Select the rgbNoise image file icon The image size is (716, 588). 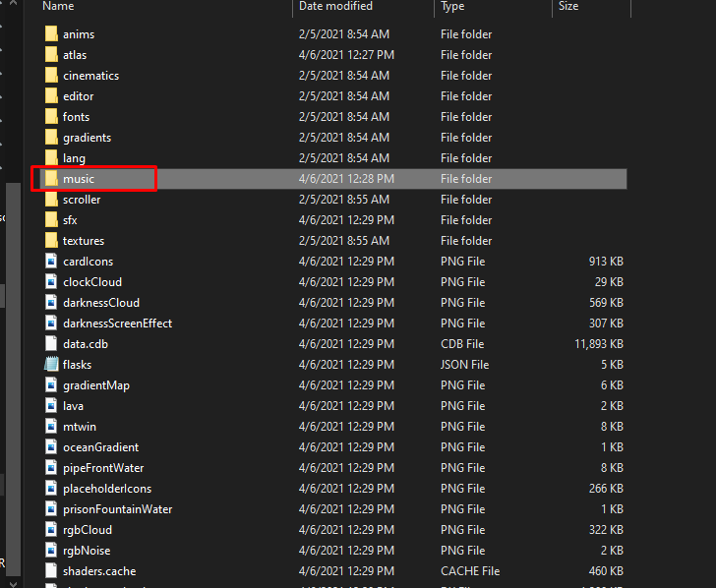pos(52,551)
